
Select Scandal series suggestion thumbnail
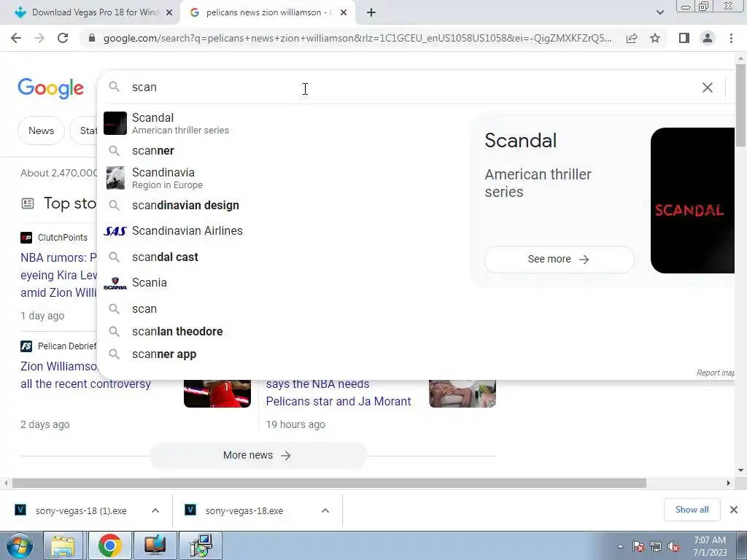(x=115, y=123)
